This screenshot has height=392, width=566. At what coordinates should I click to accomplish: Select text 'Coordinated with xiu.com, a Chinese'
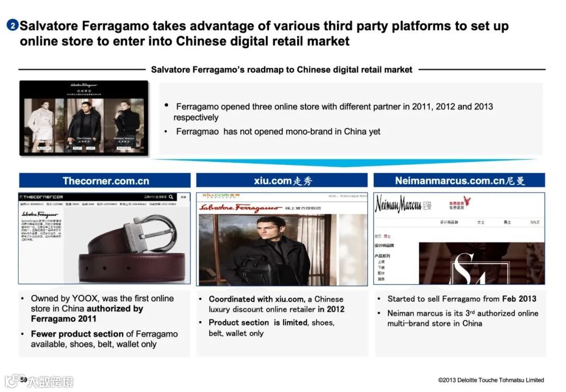[276, 299]
